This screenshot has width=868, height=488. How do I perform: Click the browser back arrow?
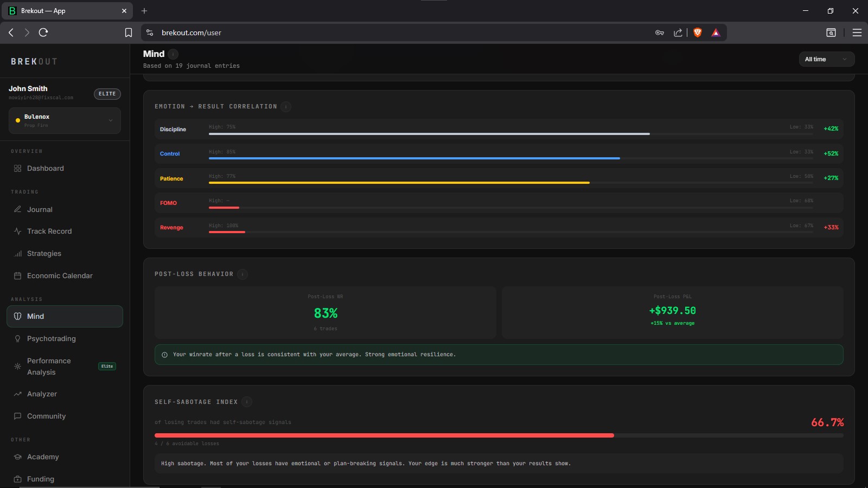coord(11,33)
